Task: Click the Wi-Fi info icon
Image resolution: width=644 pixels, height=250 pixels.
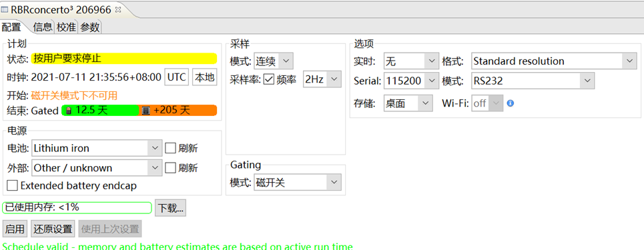Action: tap(511, 103)
